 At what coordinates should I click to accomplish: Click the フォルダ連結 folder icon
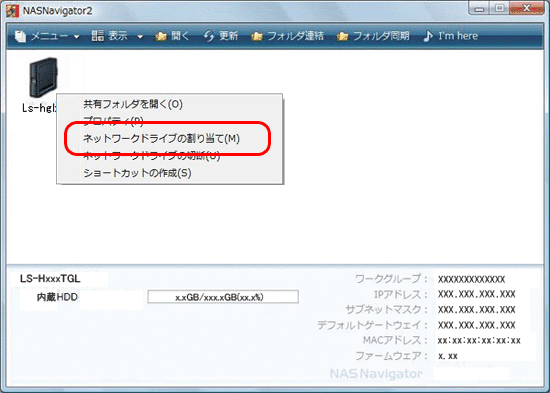point(257,36)
